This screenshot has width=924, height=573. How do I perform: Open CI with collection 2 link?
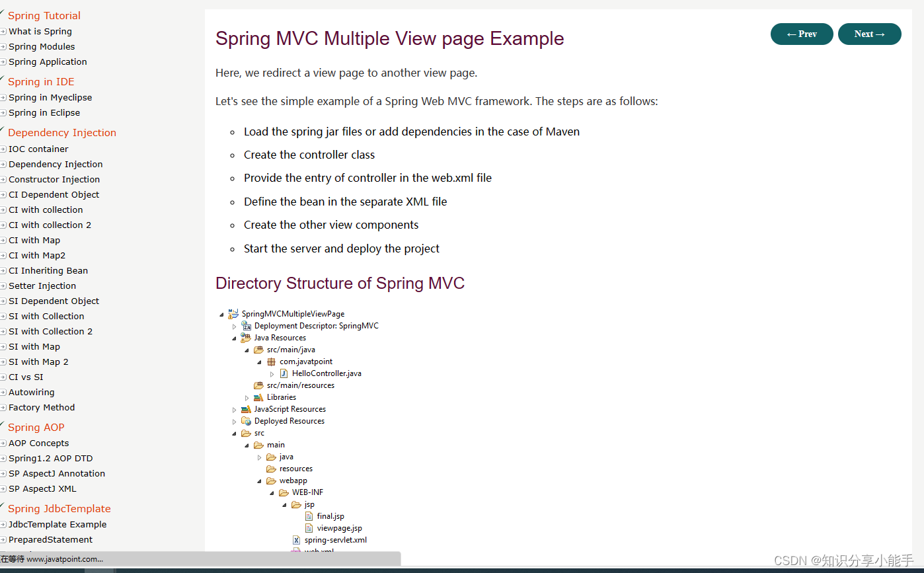pos(50,225)
